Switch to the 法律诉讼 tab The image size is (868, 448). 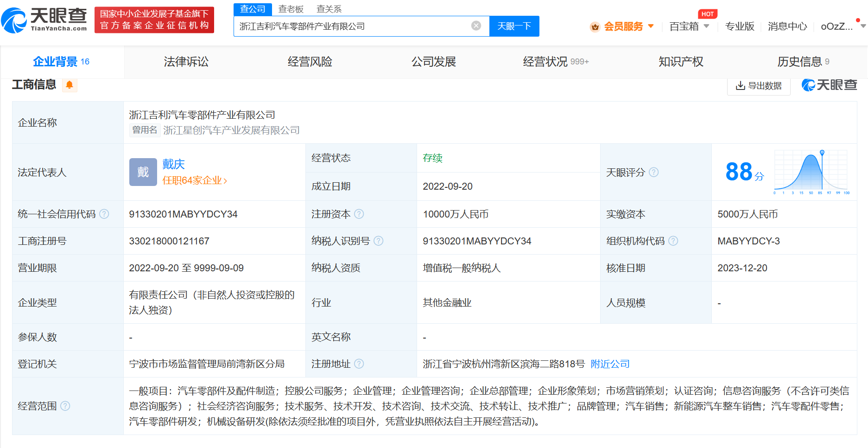186,62
